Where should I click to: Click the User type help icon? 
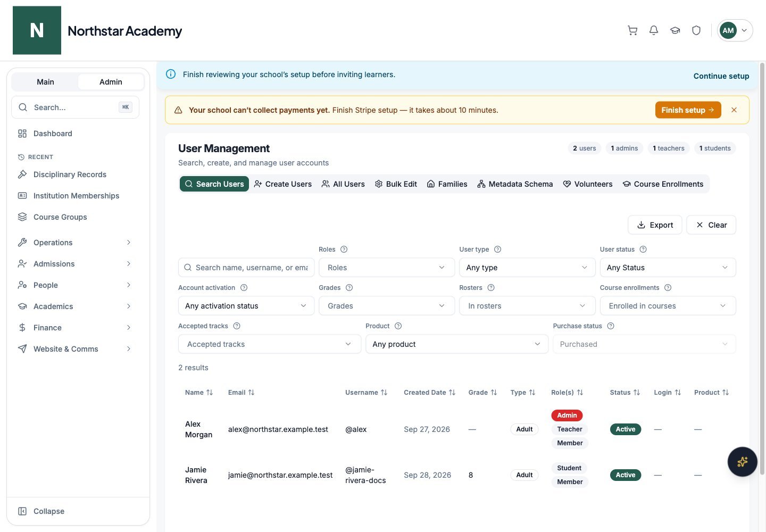497,250
